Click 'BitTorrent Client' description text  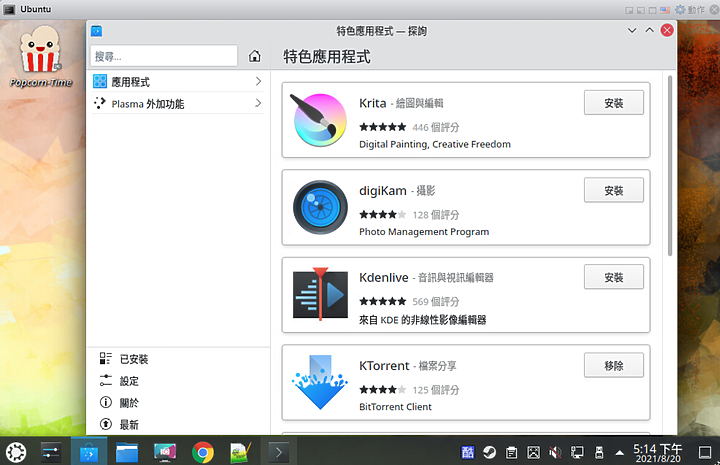[x=395, y=407]
